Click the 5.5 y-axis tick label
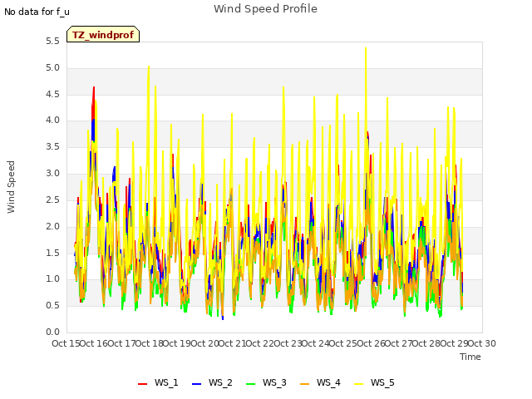This screenshot has height=399, width=532. (52, 42)
